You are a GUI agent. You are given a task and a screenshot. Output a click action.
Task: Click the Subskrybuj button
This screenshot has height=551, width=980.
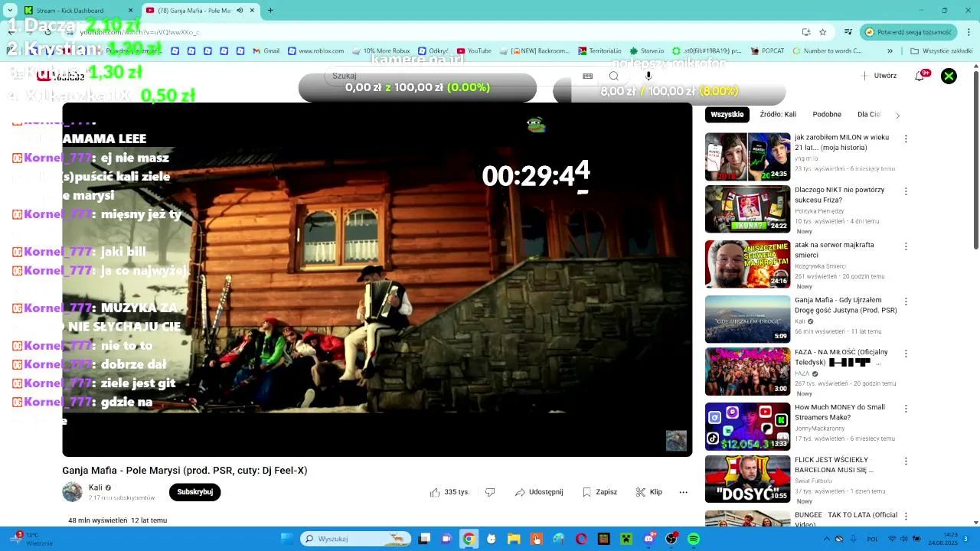point(194,492)
